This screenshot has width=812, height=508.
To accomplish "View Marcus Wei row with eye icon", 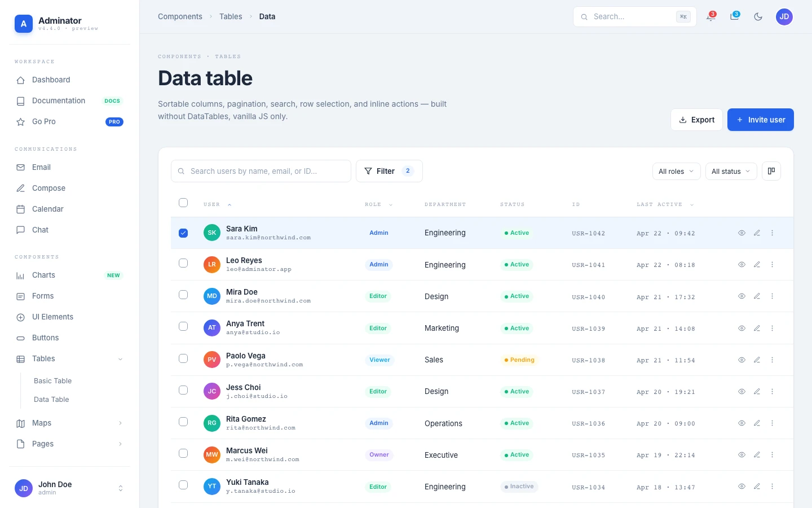I will point(742,455).
